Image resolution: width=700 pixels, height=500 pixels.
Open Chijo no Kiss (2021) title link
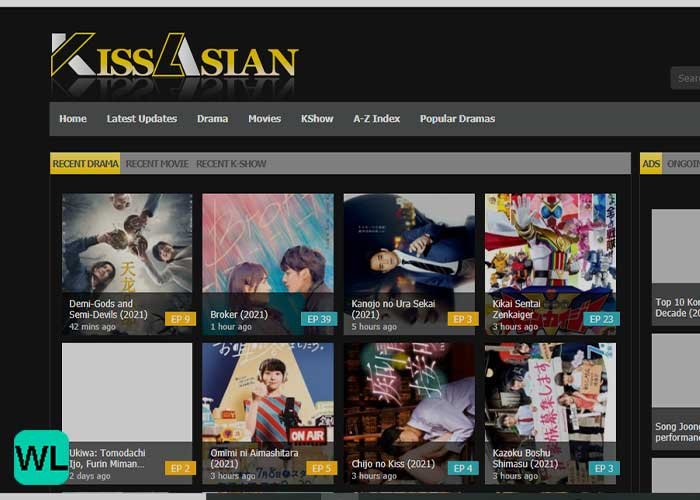393,464
